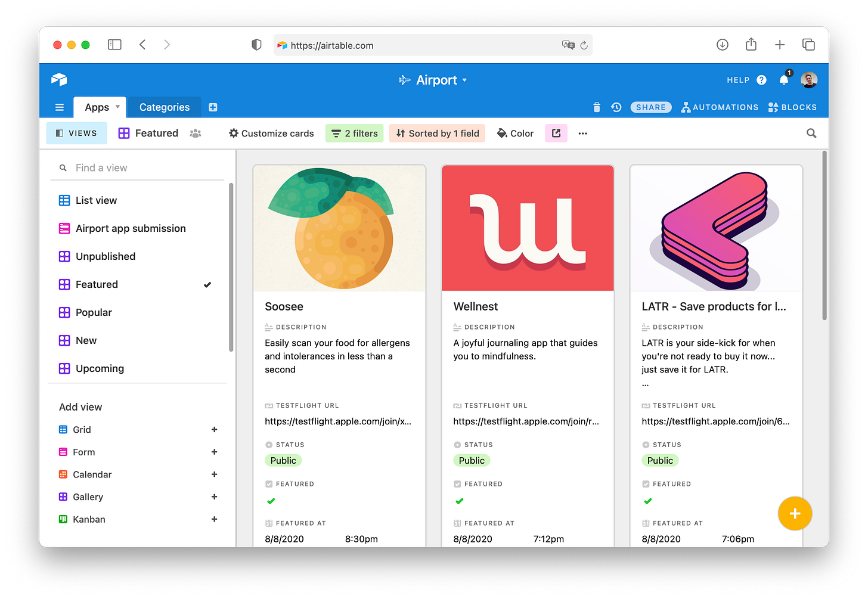Open the user profile avatar
The width and height of the screenshot is (868, 599).
coord(809,80)
